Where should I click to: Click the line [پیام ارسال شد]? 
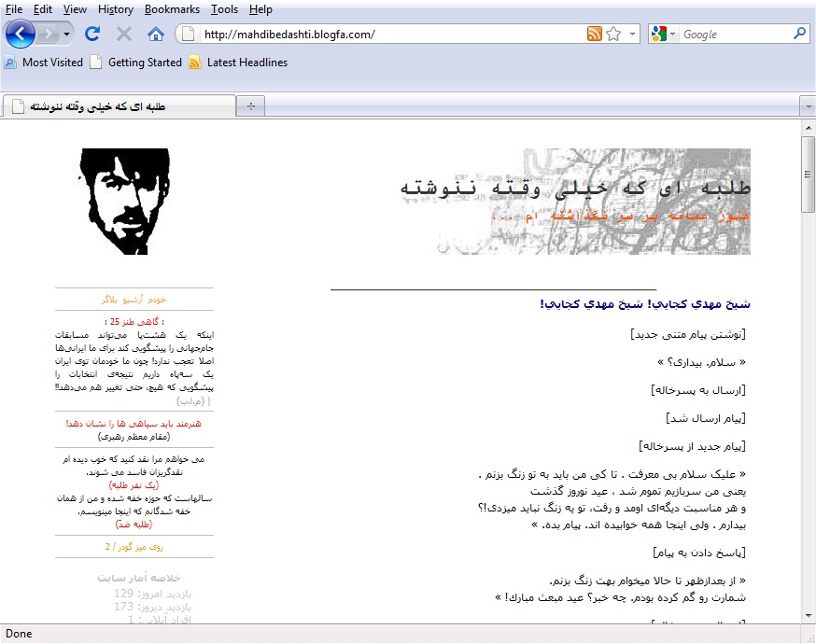706,418
